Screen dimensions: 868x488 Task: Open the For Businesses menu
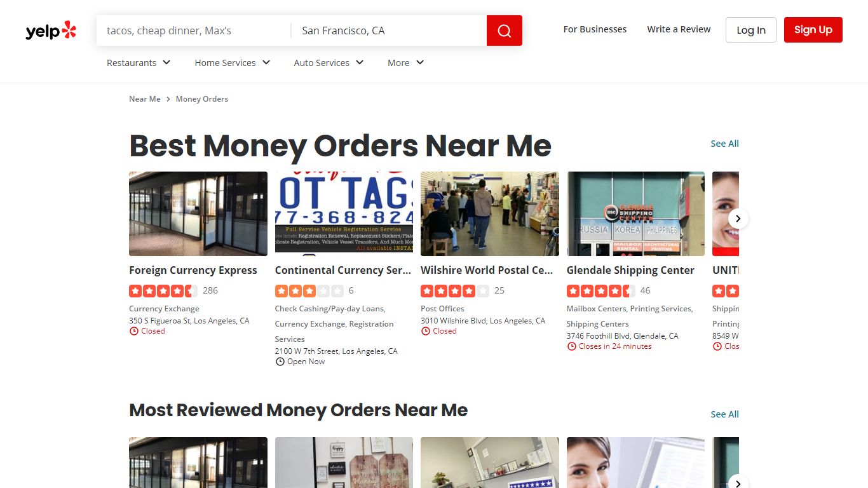(595, 29)
